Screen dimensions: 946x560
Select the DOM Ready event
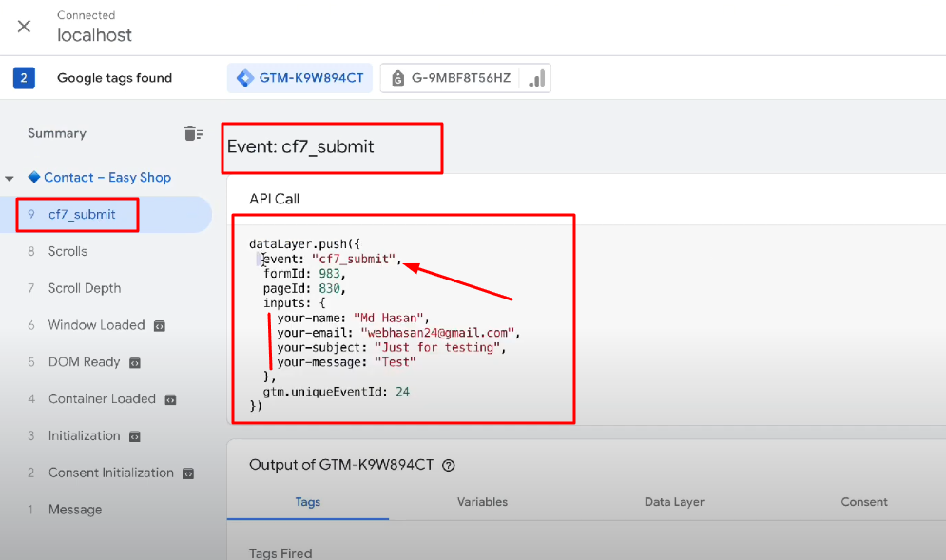point(84,361)
